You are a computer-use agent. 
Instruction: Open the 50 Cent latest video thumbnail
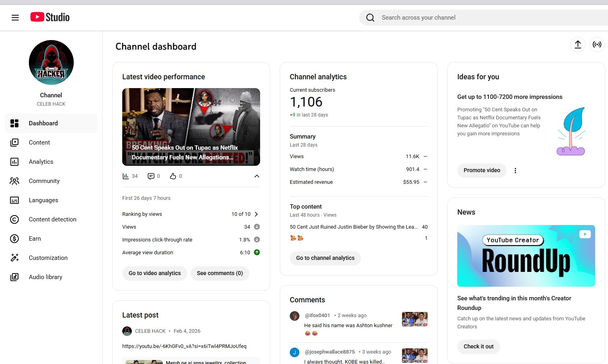pyautogui.click(x=191, y=127)
